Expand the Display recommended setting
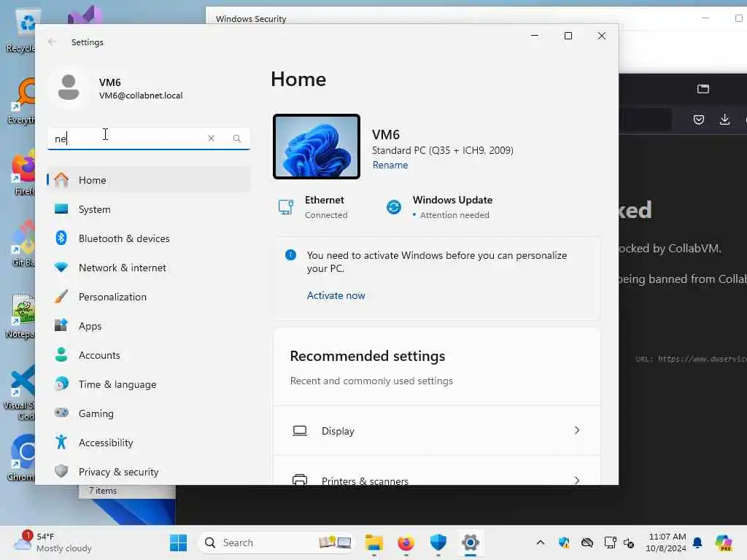The width and height of the screenshot is (747, 560). pos(436,430)
